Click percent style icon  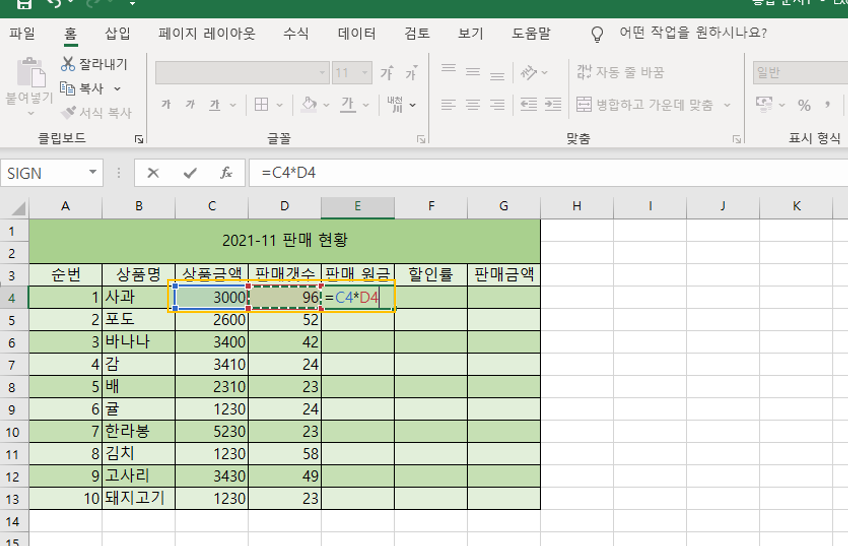click(804, 105)
